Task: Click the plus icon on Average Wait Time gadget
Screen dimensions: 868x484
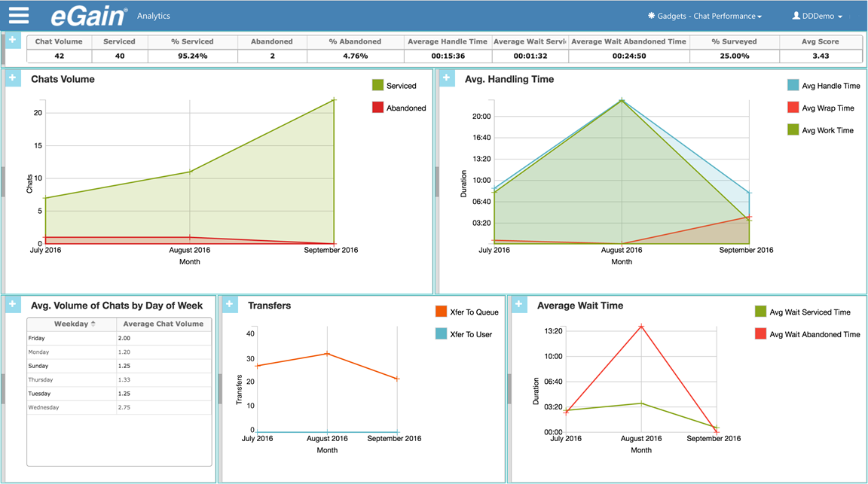Action: [x=519, y=304]
